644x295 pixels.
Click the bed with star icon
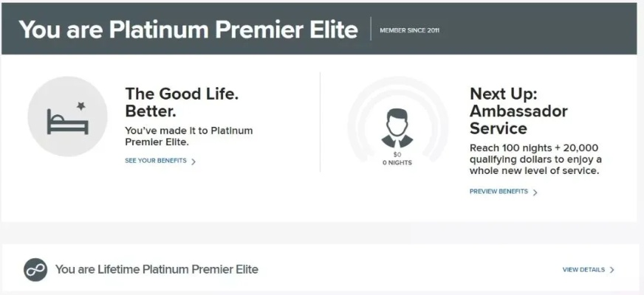click(x=68, y=119)
